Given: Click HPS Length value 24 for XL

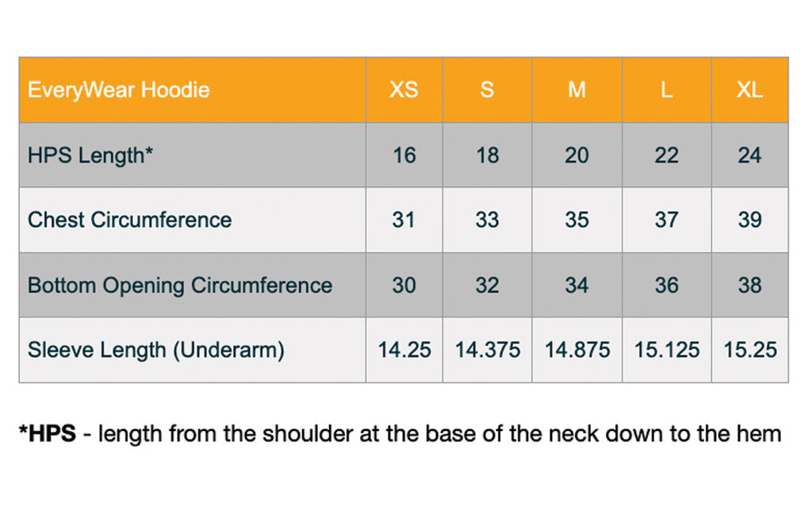Looking at the screenshot, I should pyautogui.click(x=750, y=155).
